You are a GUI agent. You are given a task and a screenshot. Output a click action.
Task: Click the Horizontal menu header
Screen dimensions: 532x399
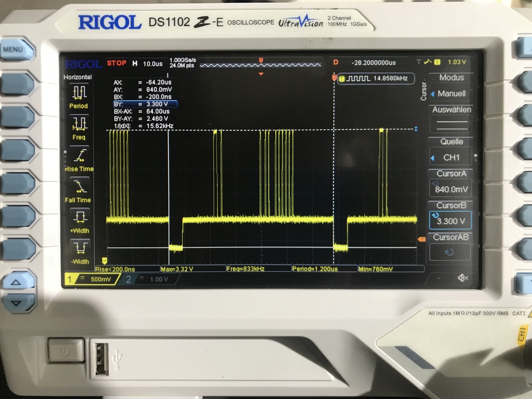click(78, 77)
